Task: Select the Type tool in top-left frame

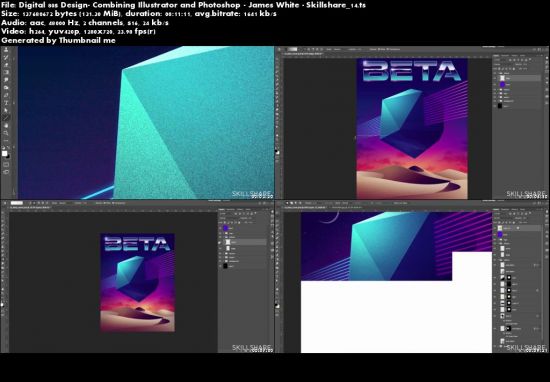Action: click(x=6, y=102)
